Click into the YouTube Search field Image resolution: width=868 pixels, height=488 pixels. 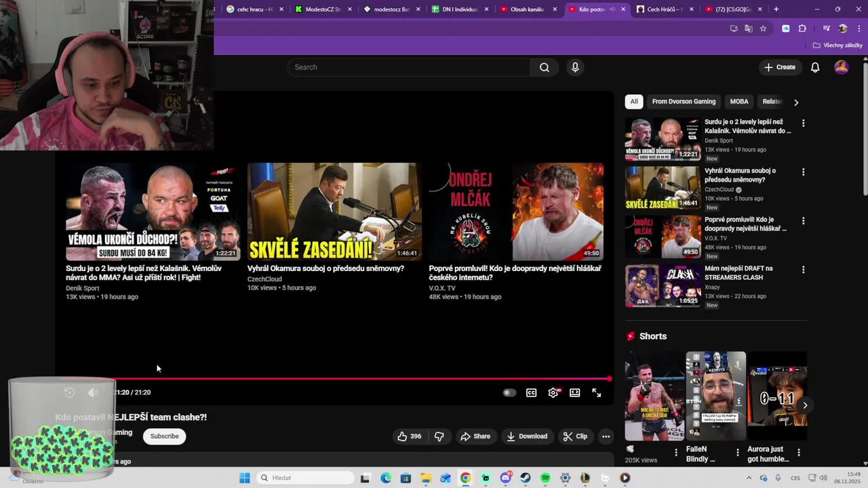409,67
